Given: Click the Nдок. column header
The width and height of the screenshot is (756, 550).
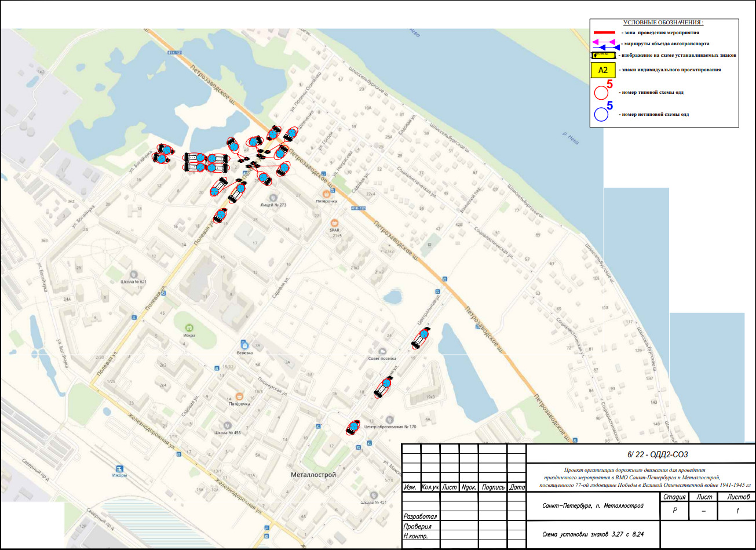Looking at the screenshot, I should [469, 487].
